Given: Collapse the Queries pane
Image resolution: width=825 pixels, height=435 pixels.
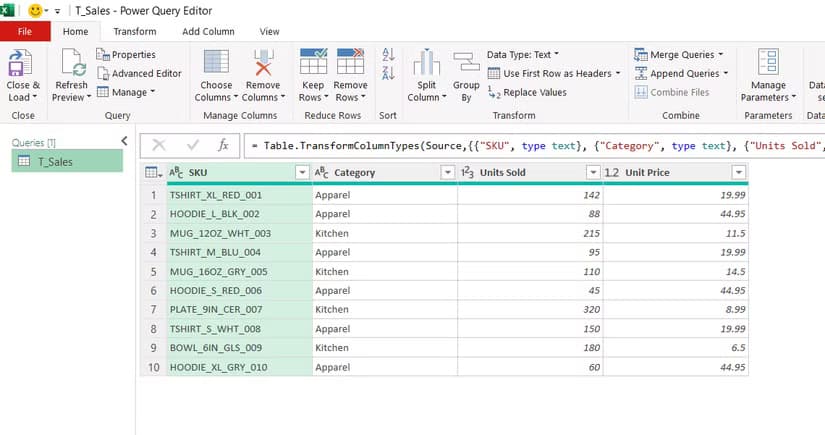Looking at the screenshot, I should point(124,141).
